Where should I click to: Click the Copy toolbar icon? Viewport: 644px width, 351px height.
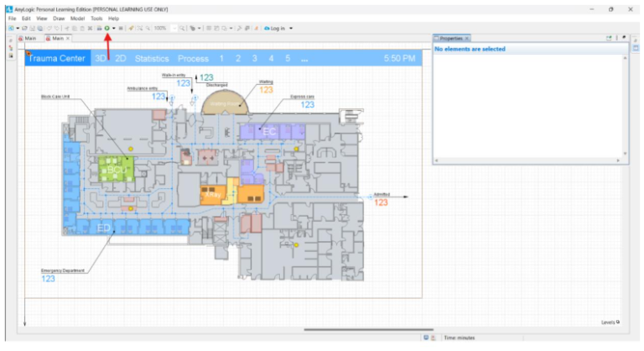pyautogui.click(x=75, y=29)
